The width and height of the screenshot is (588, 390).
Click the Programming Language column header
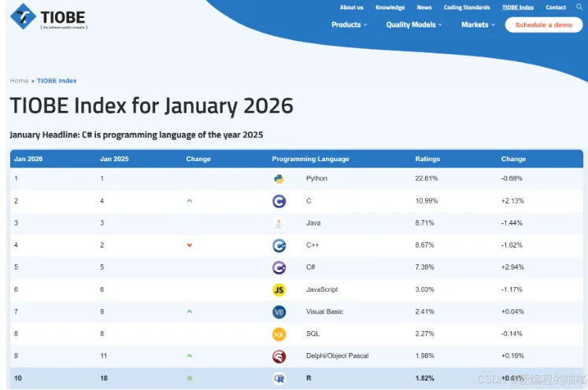[310, 159]
